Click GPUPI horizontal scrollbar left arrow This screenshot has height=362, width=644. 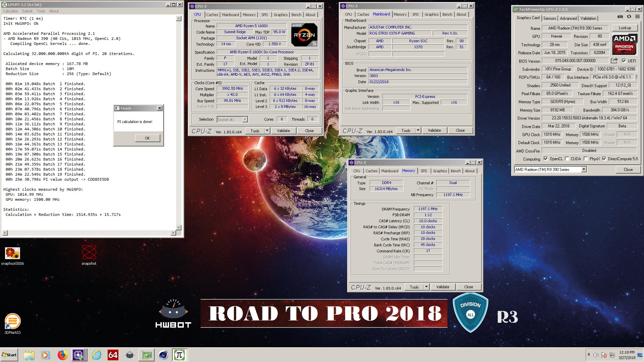pos(5,233)
